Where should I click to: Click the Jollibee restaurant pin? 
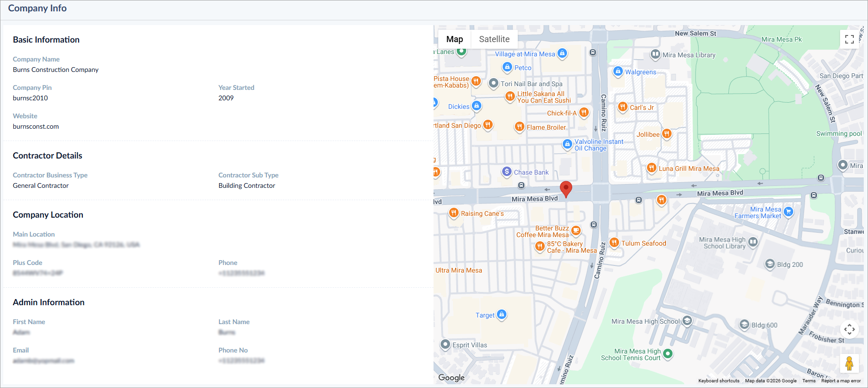click(x=667, y=134)
